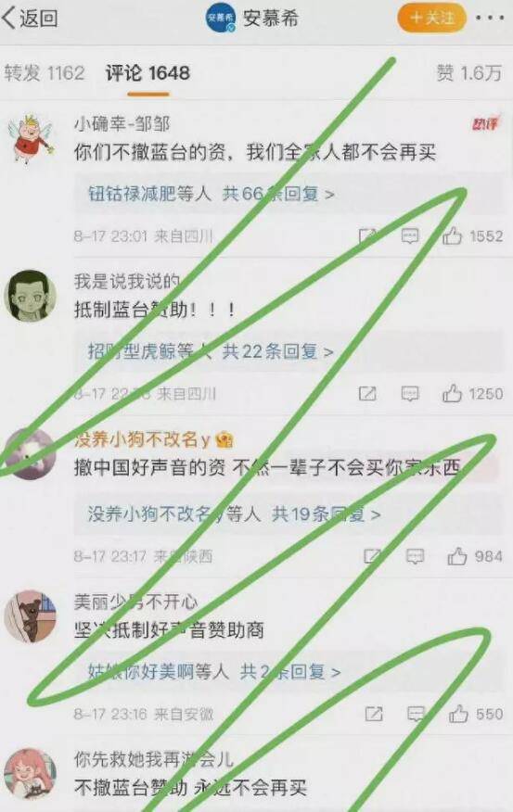Open 安慕希 account avatar in header
The width and height of the screenshot is (513, 812).
[x=221, y=19]
